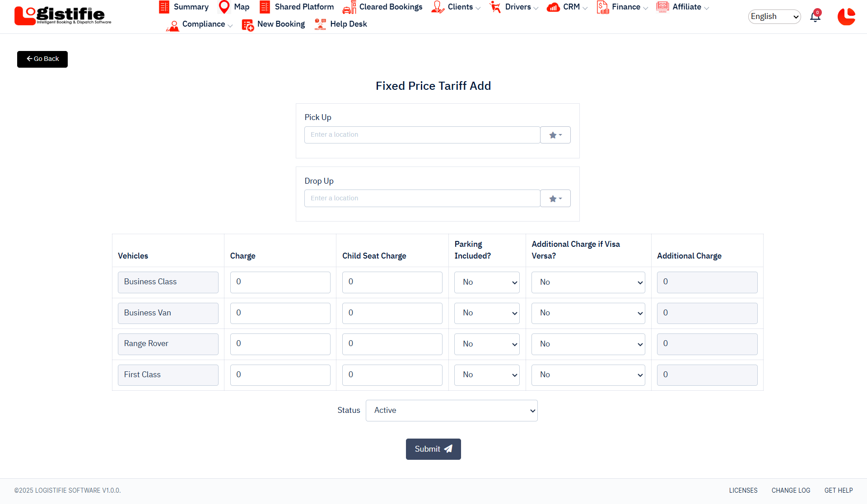
Task: Click the notification bell icon
Action: [x=815, y=17]
